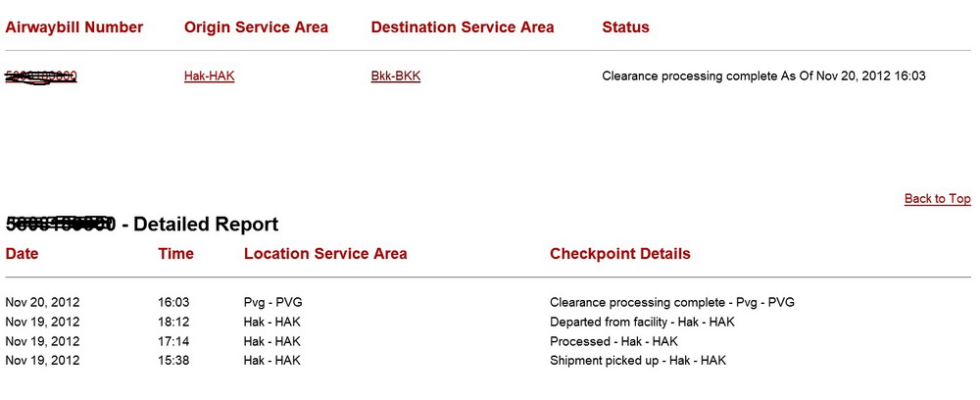Click the Clearance processing complete status text
Image resolution: width=980 pixels, height=400 pixels.
[763, 76]
